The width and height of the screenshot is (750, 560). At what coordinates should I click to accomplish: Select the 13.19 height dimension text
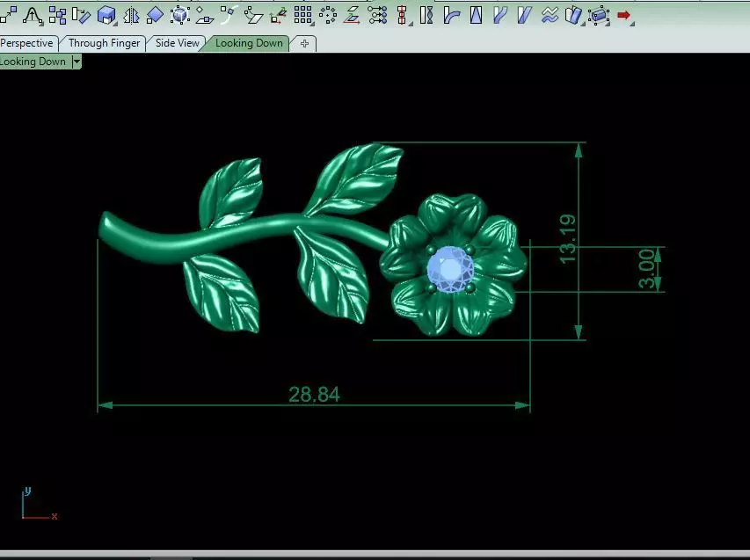click(x=568, y=239)
